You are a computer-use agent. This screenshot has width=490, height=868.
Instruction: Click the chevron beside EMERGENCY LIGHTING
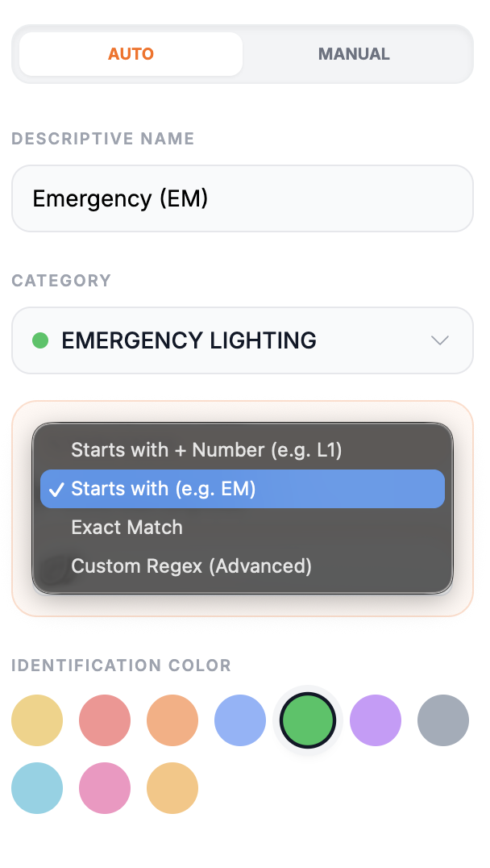pos(439,340)
